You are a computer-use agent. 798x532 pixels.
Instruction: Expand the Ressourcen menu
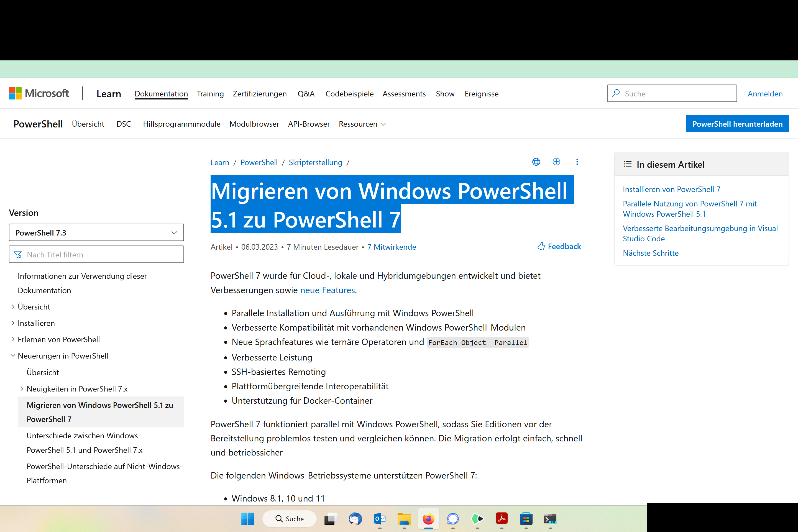point(362,124)
